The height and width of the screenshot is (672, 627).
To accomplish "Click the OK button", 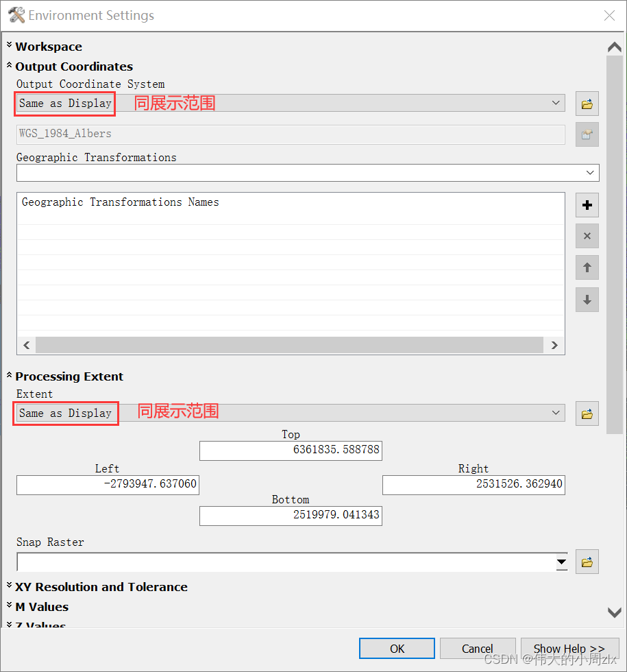I will [397, 649].
